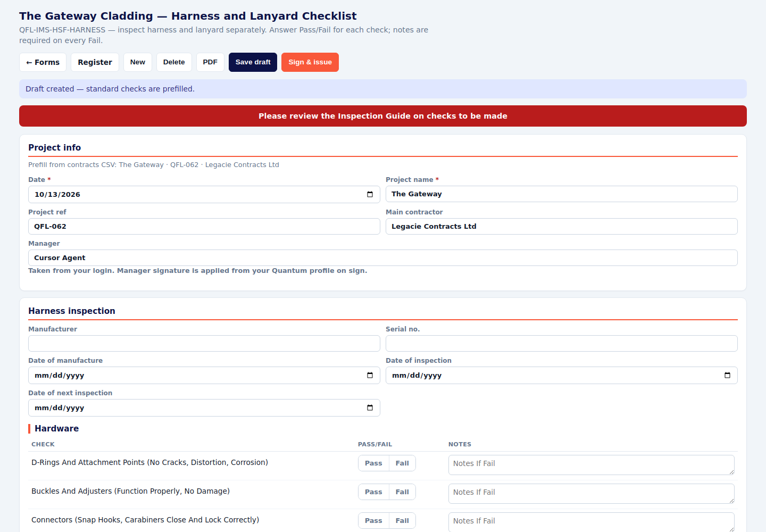Viewport: 766px width, 532px height.
Task: Go back to Forms
Action: [x=43, y=62]
